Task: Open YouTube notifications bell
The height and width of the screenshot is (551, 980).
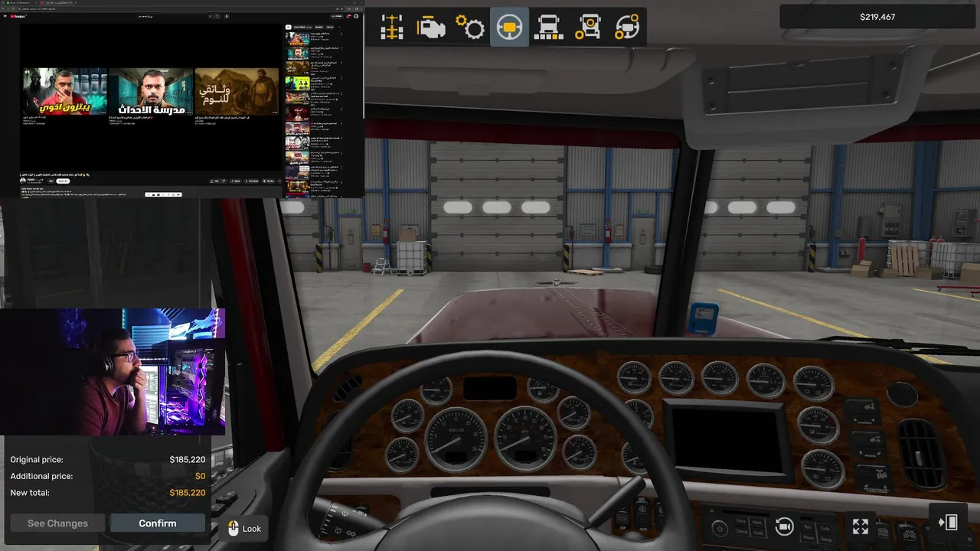Action: [348, 16]
